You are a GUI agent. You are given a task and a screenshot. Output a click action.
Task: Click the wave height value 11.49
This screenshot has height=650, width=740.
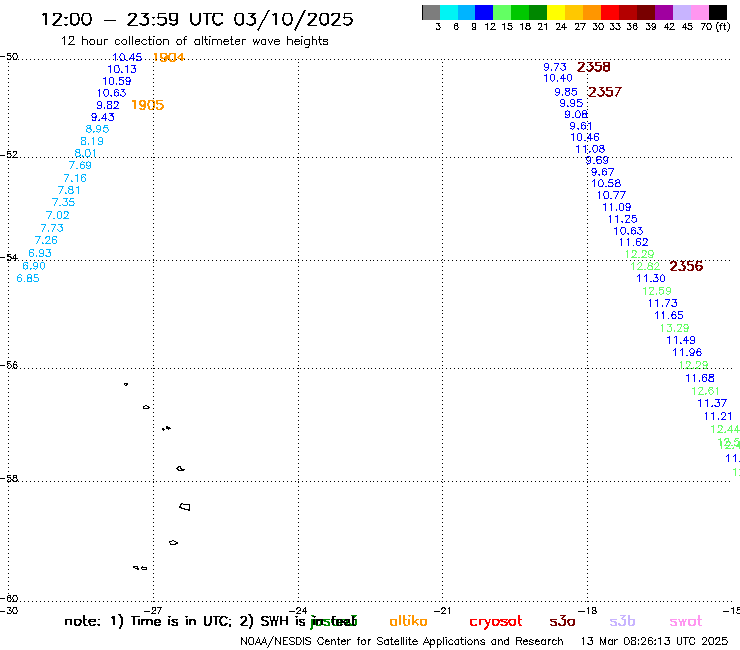[x=681, y=340]
